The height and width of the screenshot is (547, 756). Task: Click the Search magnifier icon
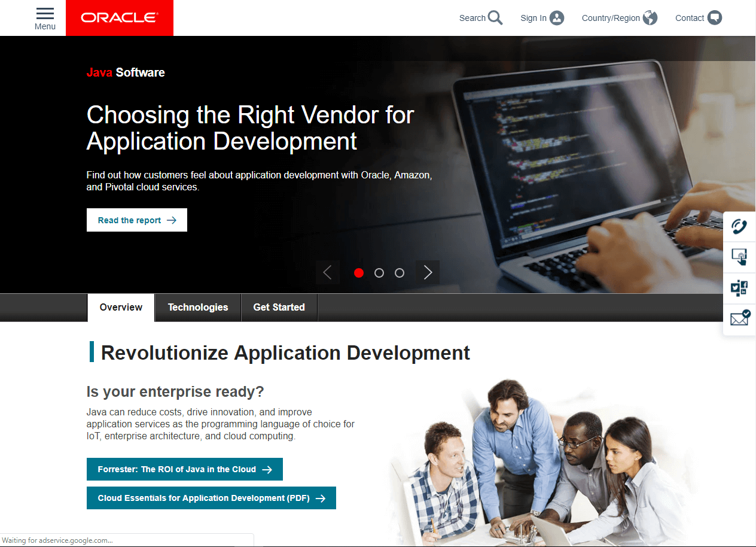[495, 18]
